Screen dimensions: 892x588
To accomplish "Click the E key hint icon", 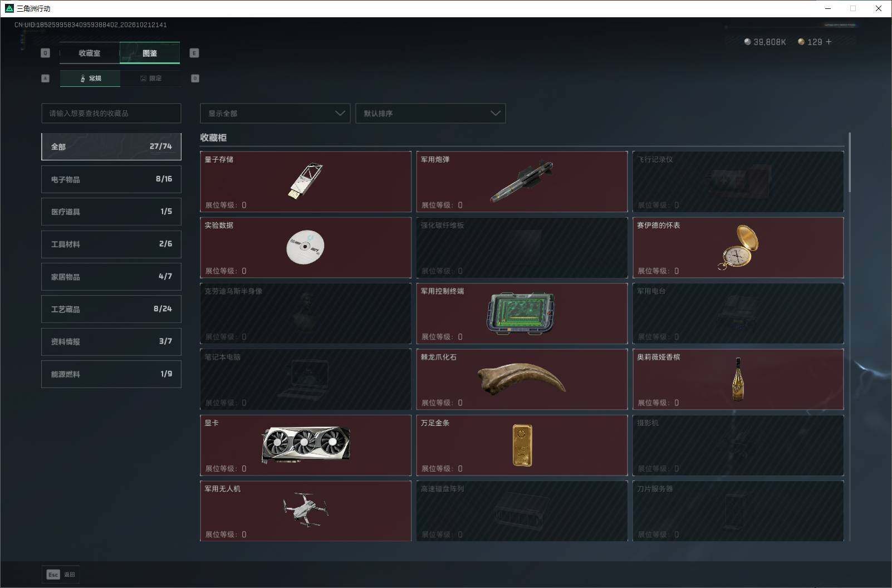I will click(194, 53).
